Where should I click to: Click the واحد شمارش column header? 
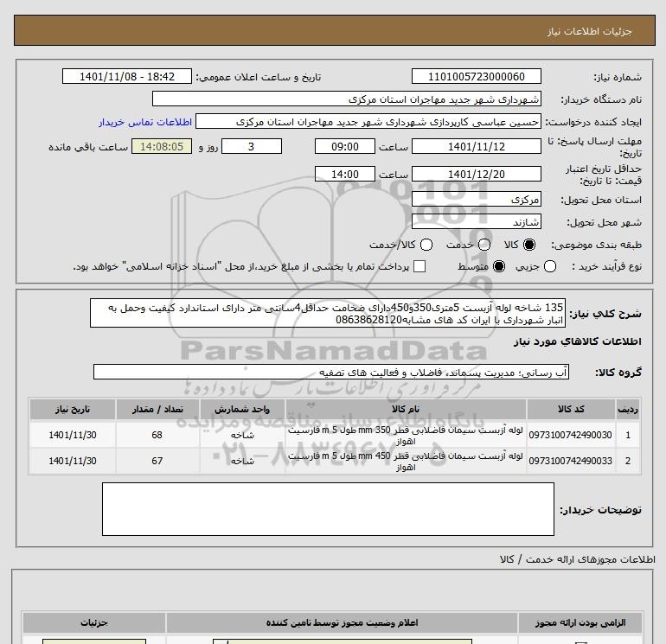[242, 409]
